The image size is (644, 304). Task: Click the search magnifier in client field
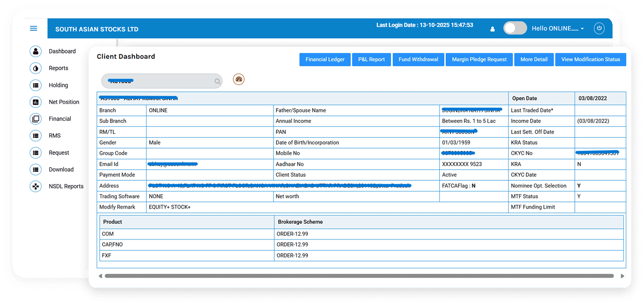click(x=218, y=81)
